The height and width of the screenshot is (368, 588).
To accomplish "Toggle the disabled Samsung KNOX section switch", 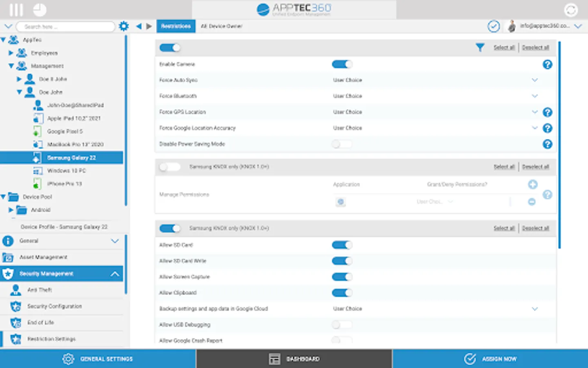I will 170,167.
